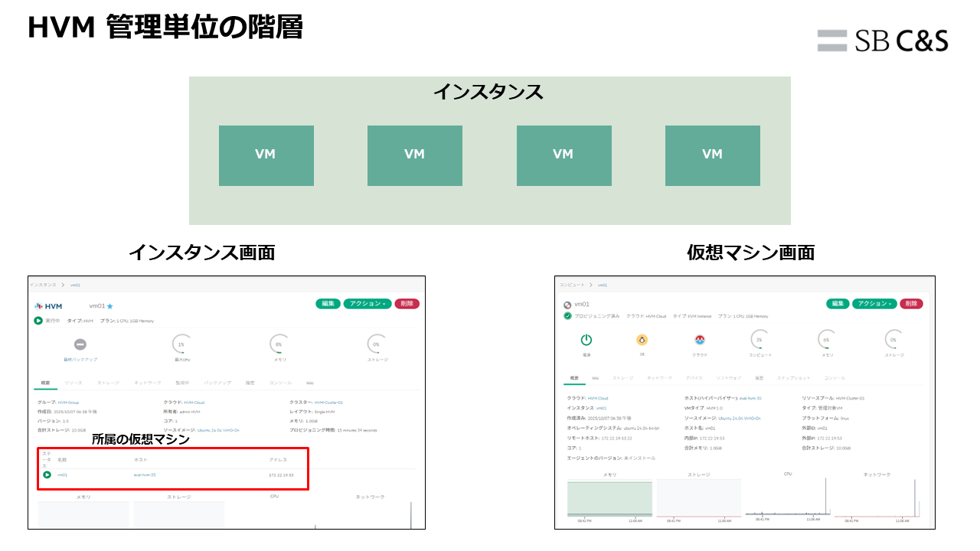This screenshot has height=551, width=980.
Task: Switch to the ストレージ tab on instance screen
Action: (x=109, y=382)
